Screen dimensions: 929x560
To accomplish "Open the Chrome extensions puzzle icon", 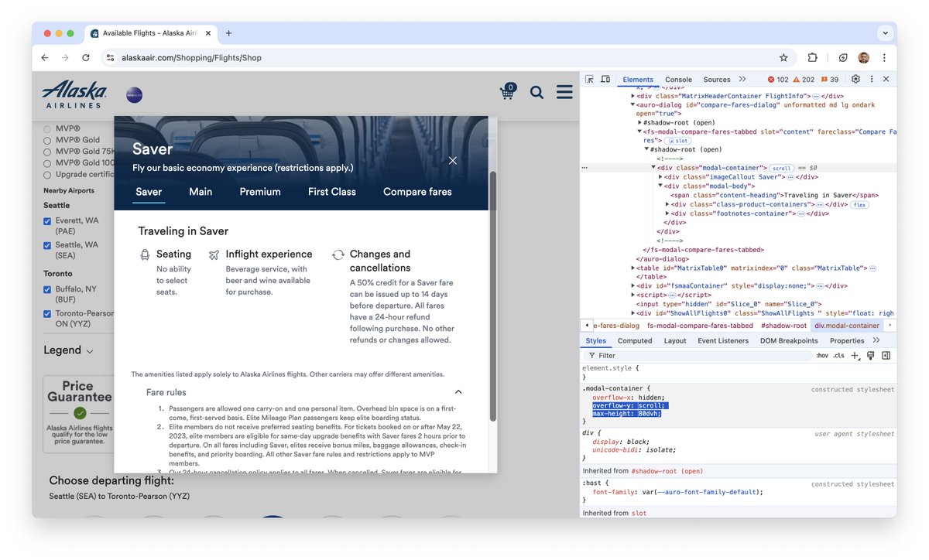I will (812, 57).
